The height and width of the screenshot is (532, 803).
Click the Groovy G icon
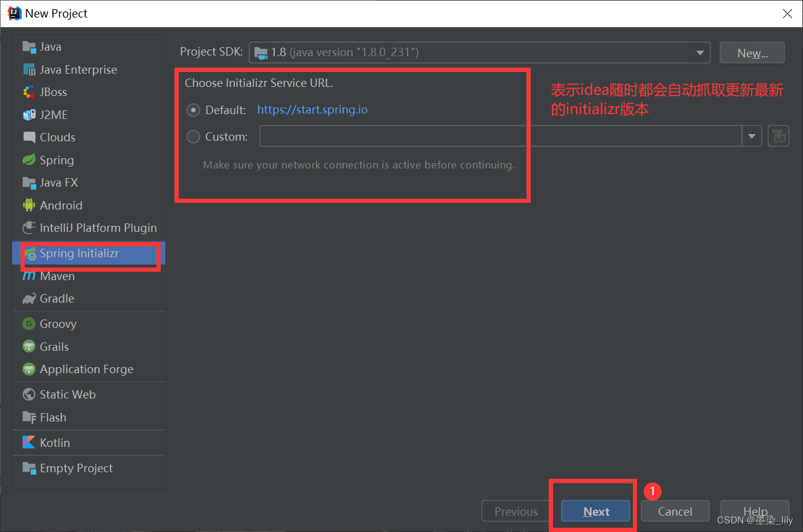(29, 324)
